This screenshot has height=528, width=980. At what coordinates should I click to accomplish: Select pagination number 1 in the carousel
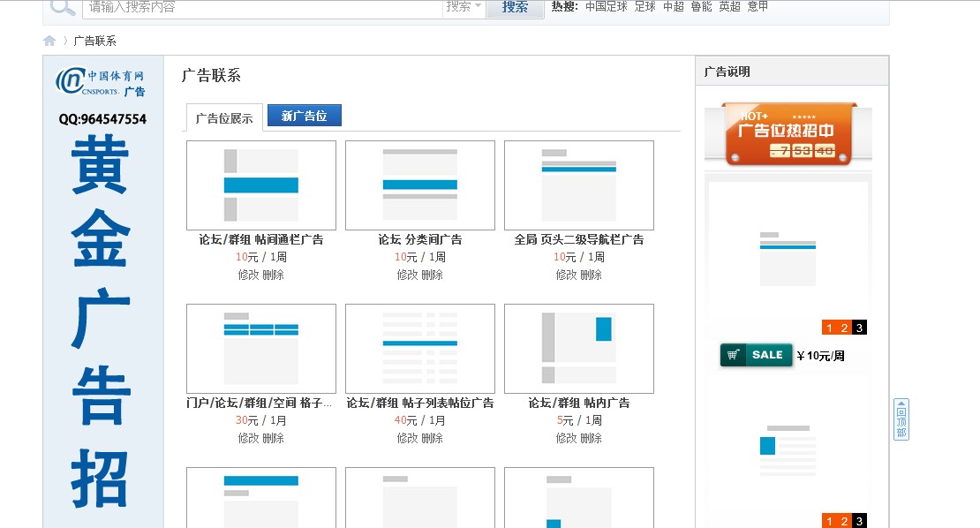click(x=829, y=326)
